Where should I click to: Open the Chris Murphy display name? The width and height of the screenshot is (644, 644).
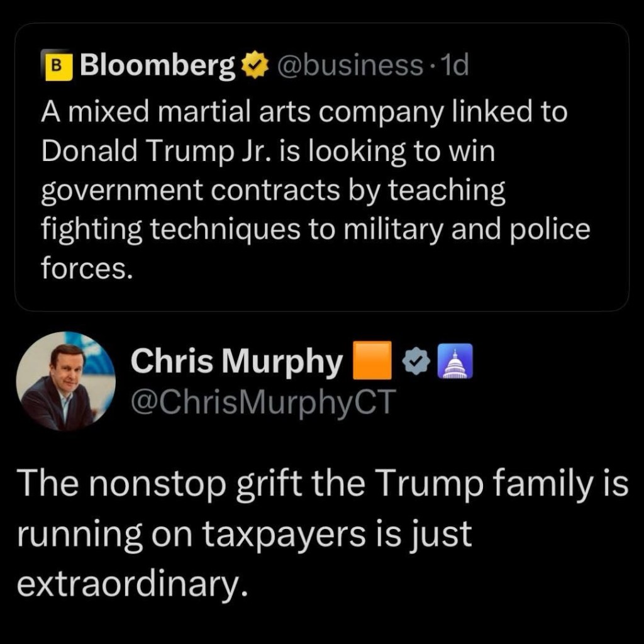pyautogui.click(x=236, y=364)
